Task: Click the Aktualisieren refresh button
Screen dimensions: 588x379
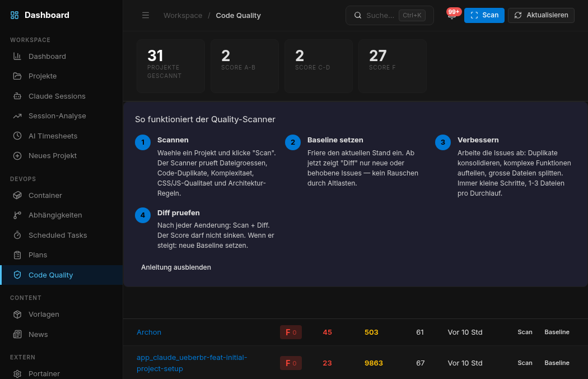Action: pos(541,15)
